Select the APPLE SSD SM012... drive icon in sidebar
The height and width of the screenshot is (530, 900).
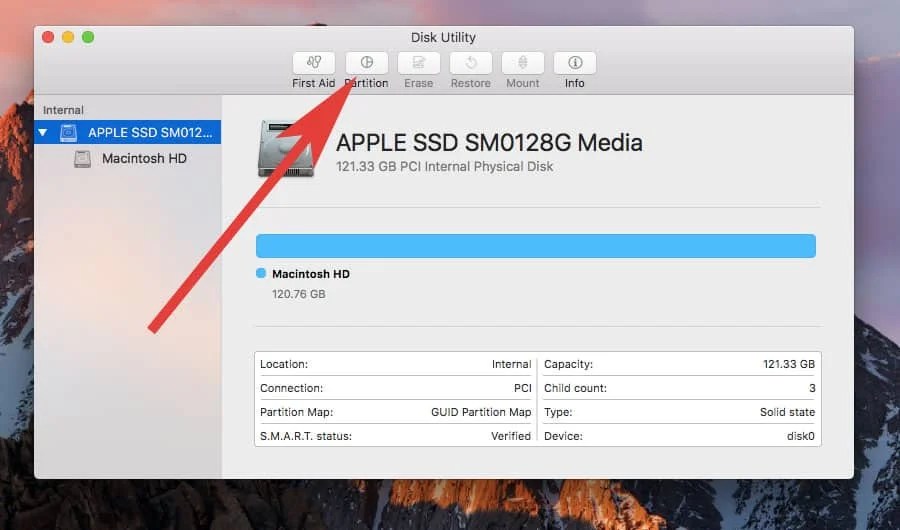68,133
